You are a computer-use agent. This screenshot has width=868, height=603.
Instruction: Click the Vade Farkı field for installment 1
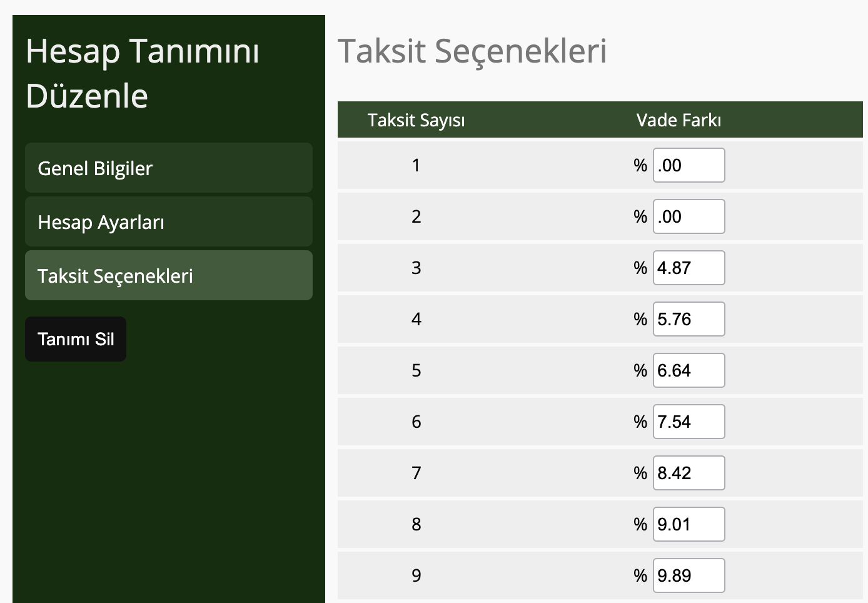[689, 165]
